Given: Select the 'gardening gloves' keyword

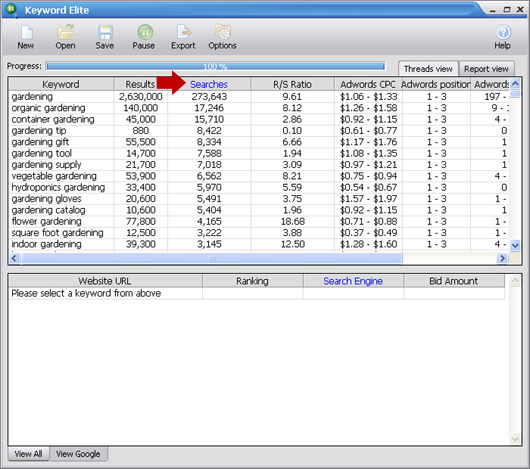Looking at the screenshot, I should pyautogui.click(x=46, y=199).
